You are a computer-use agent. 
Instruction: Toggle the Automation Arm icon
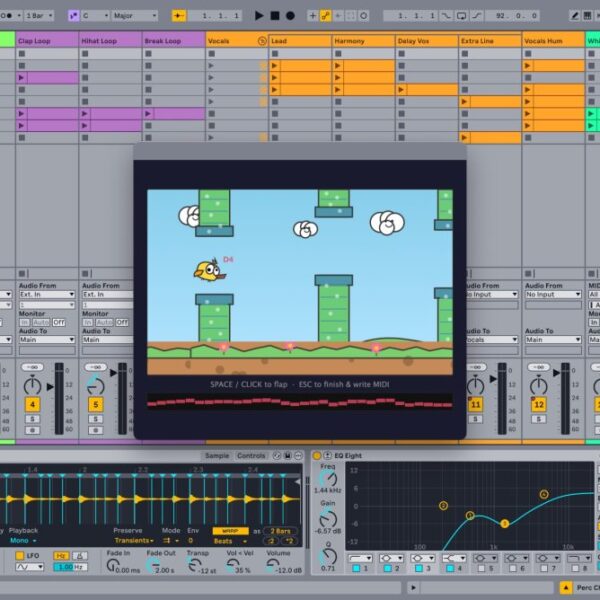coord(325,16)
